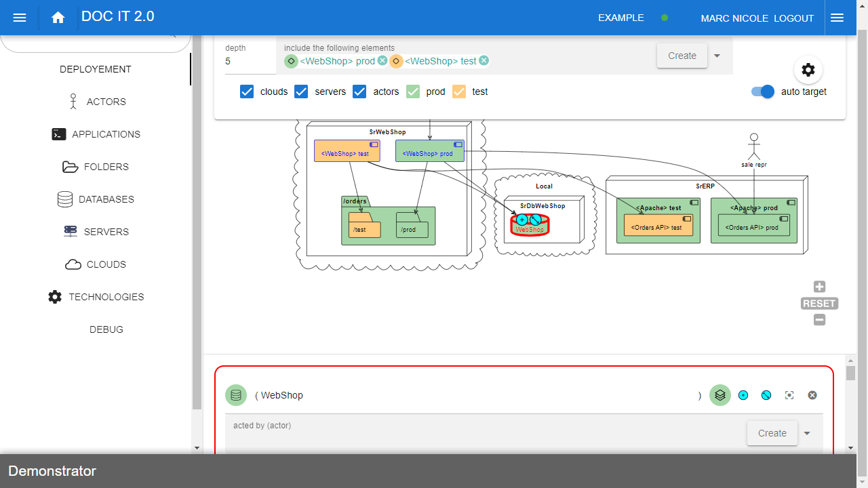868x488 pixels.
Task: Click the home icon in the header
Action: [58, 18]
